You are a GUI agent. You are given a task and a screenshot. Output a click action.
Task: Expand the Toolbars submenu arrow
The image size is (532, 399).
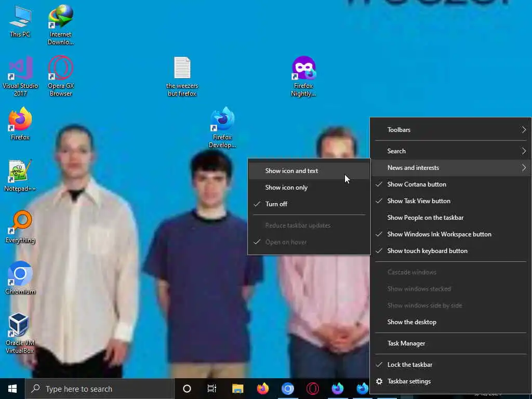pos(524,130)
